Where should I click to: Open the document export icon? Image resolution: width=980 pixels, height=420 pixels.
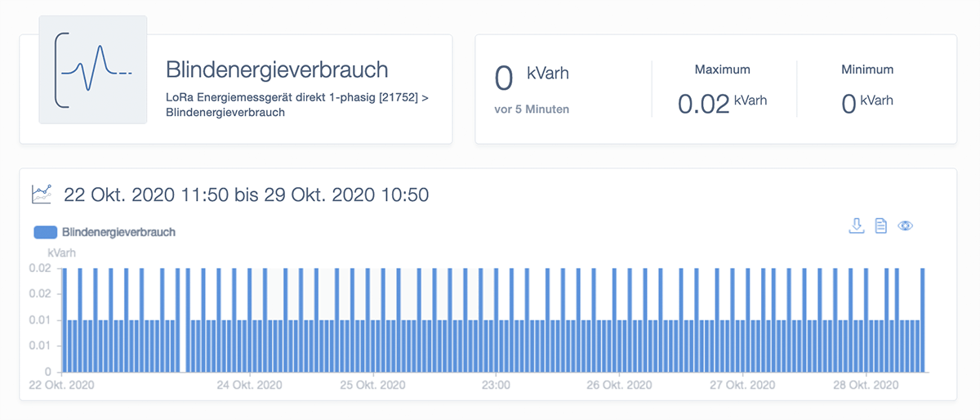pyautogui.click(x=880, y=226)
